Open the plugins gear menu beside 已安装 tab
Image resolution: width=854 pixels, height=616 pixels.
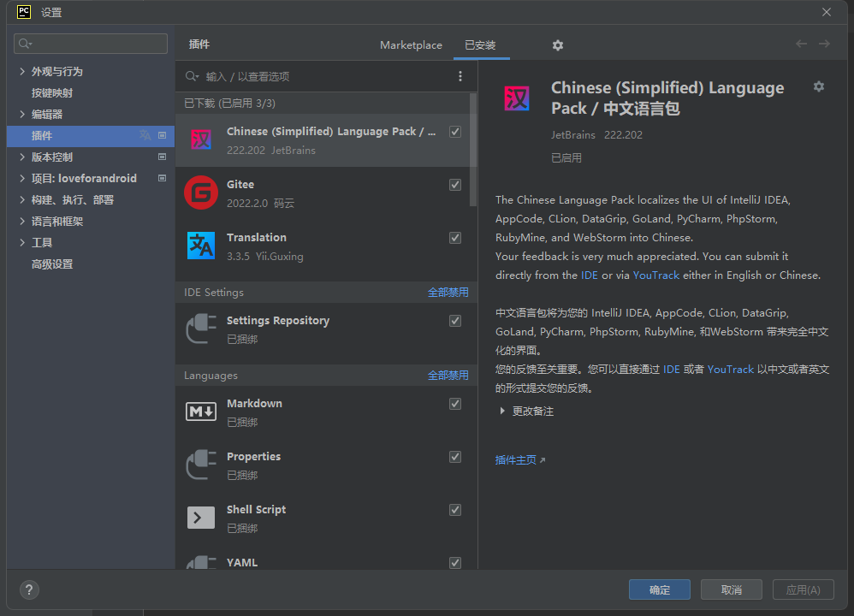pyautogui.click(x=558, y=45)
